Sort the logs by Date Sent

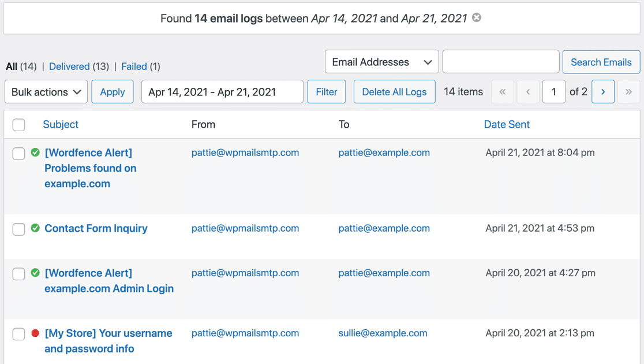[507, 124]
